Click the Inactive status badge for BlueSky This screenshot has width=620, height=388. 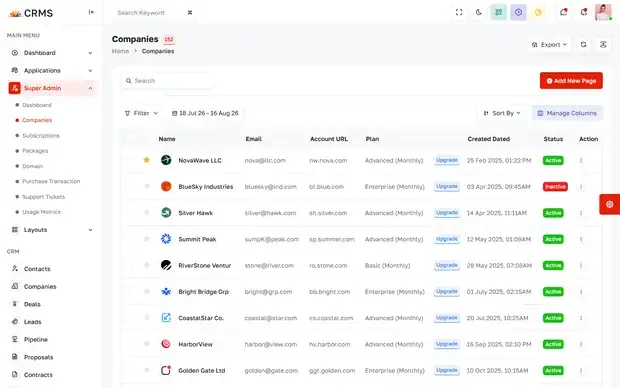(x=555, y=187)
